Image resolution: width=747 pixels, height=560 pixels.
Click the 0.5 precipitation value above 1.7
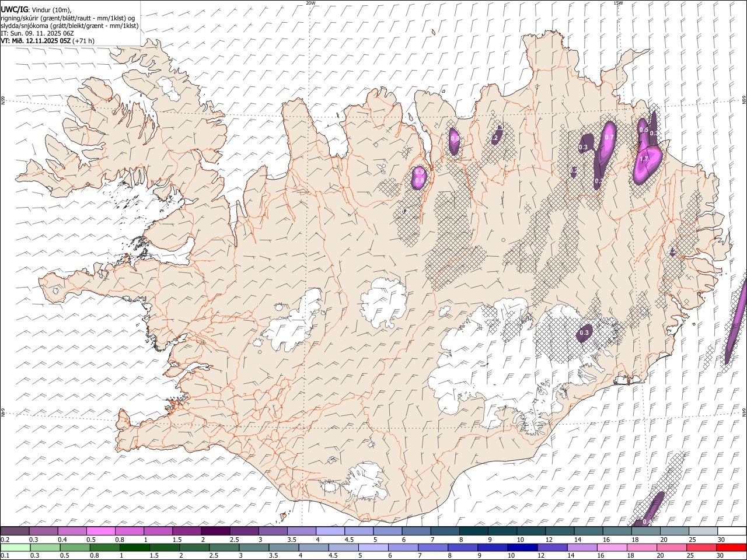tap(644, 129)
